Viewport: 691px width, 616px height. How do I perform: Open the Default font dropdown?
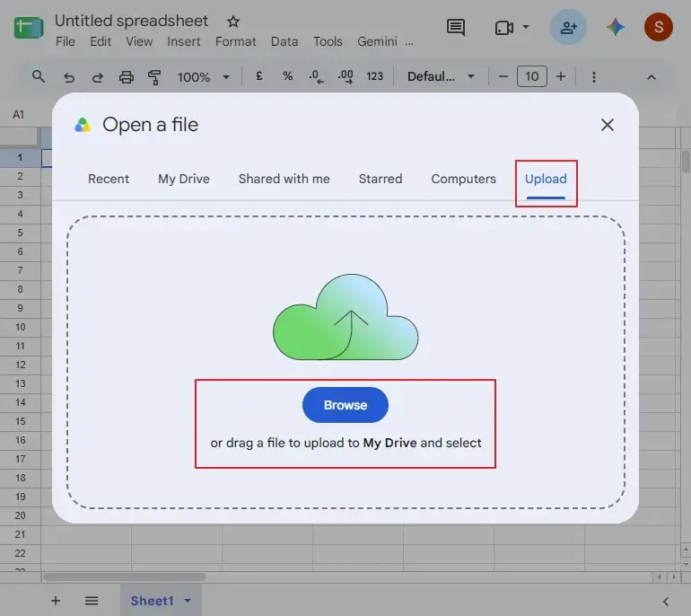coord(441,76)
